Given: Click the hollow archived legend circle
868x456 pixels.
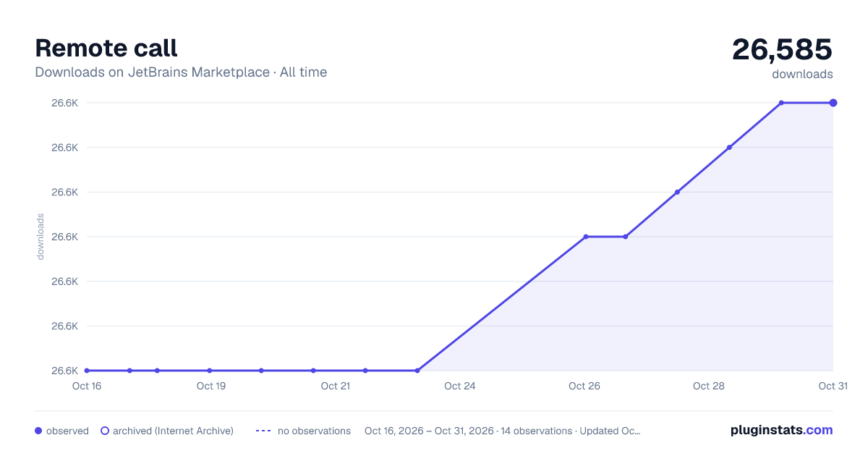Looking at the screenshot, I should 104,431.
